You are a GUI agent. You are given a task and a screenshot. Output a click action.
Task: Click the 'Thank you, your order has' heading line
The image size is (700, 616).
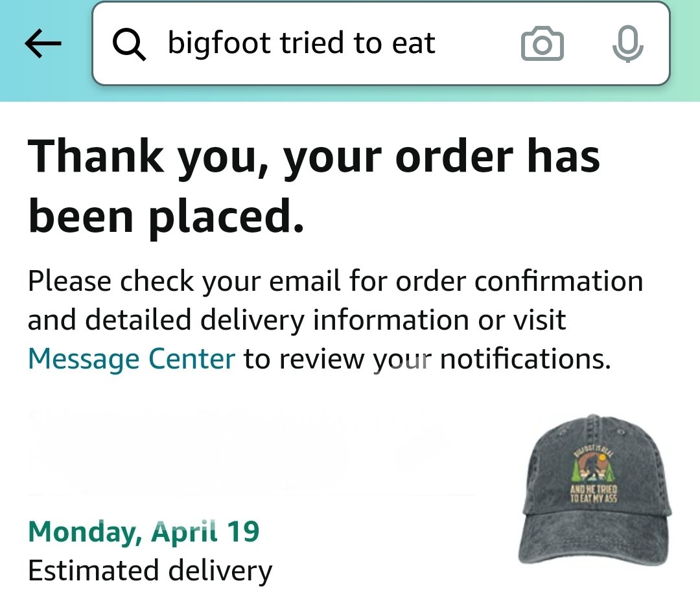click(x=314, y=156)
